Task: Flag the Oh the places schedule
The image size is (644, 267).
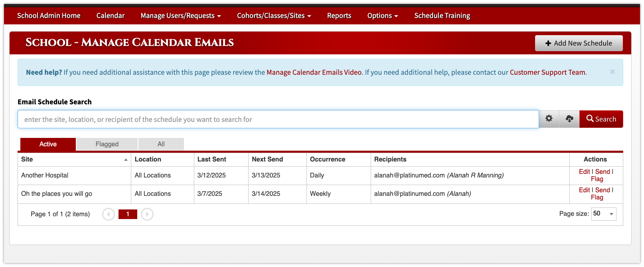Action: (x=597, y=197)
